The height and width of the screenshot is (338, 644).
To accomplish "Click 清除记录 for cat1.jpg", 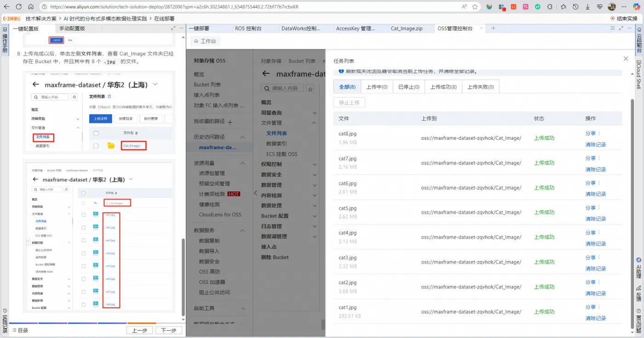I will point(596,318).
